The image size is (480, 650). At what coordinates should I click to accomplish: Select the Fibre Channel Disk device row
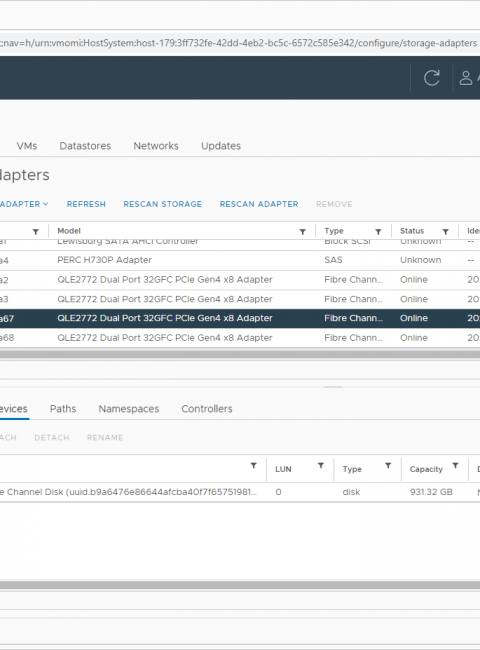[x=240, y=492]
